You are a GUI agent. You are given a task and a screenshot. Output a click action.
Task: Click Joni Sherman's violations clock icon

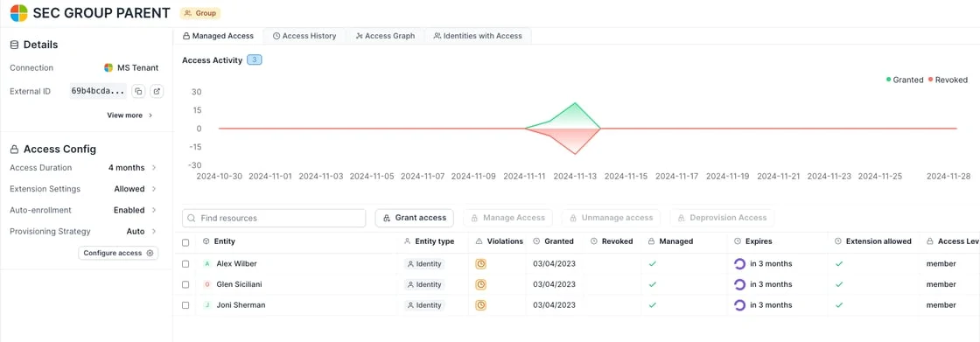tap(480, 305)
